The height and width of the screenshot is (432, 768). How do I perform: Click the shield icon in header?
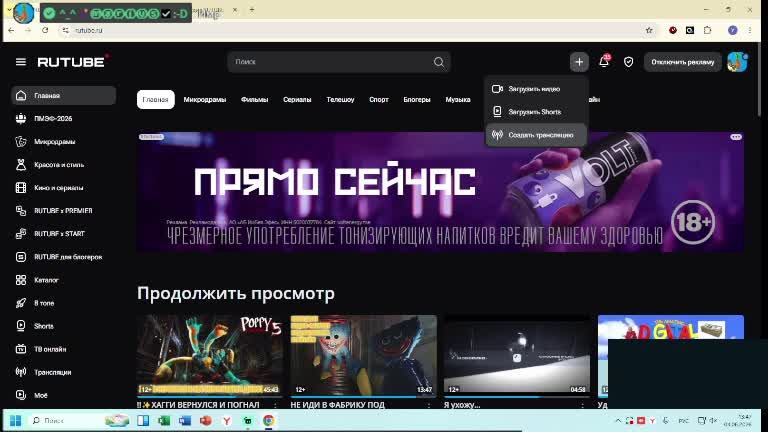[x=628, y=62]
